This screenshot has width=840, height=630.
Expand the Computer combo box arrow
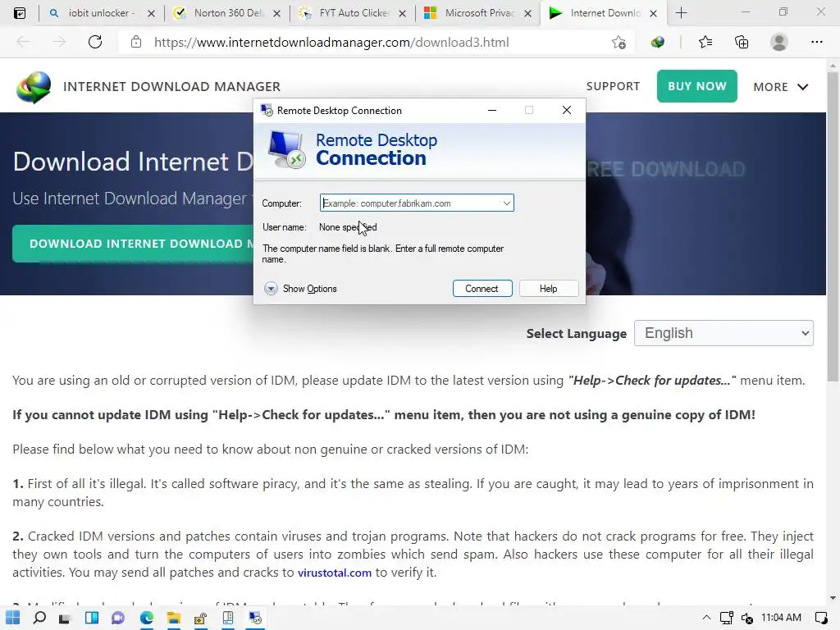click(x=506, y=203)
